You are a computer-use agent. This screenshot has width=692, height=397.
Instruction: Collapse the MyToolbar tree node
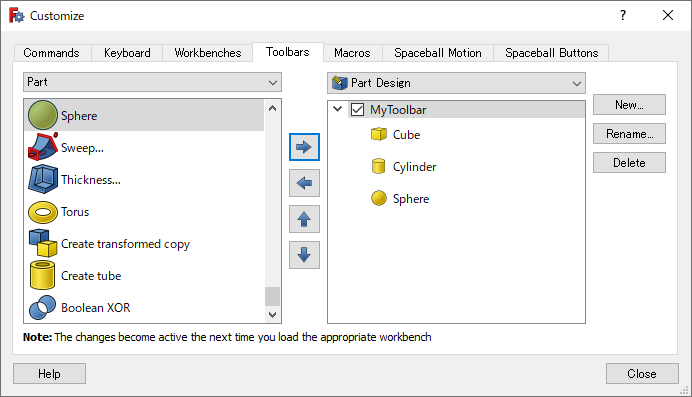coord(338,109)
